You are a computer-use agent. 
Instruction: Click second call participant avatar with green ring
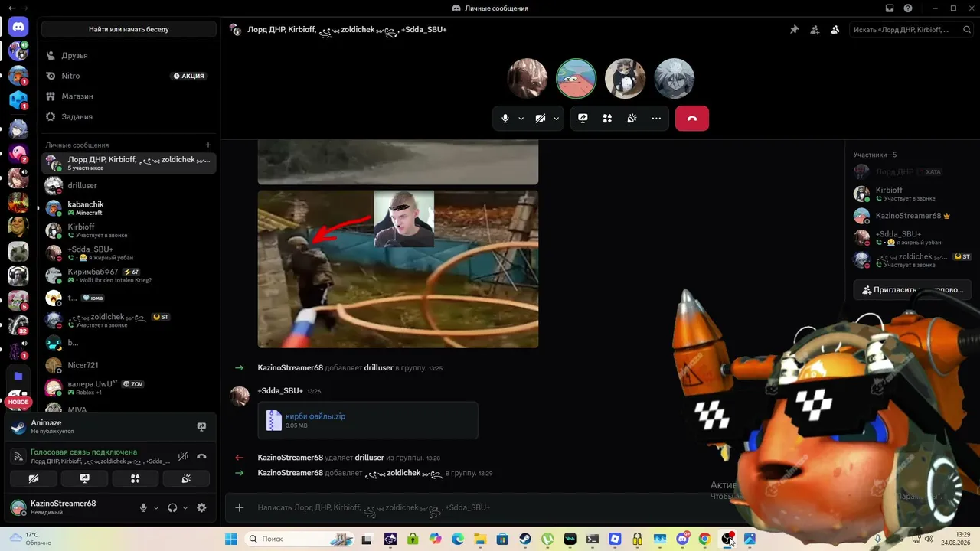tap(576, 79)
